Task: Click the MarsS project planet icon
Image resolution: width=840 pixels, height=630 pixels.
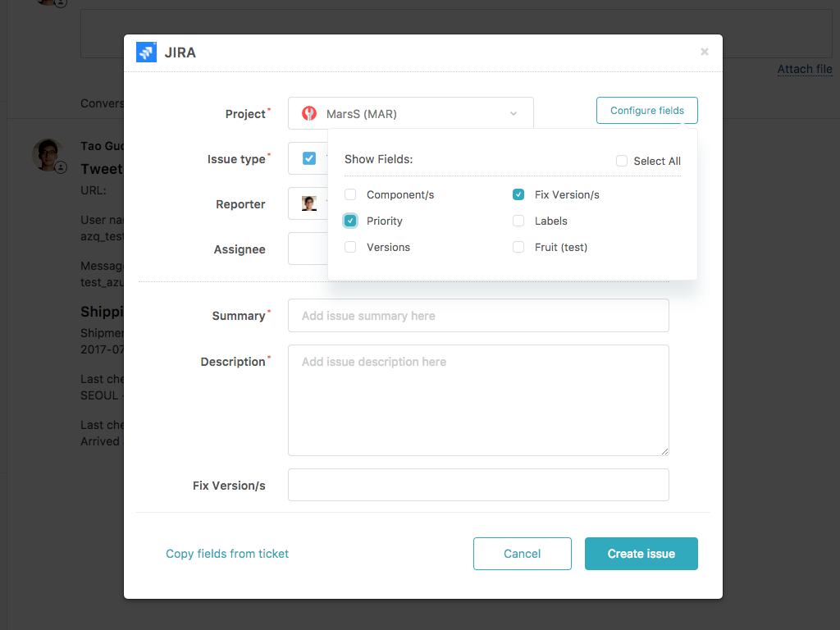Action: 308,113
